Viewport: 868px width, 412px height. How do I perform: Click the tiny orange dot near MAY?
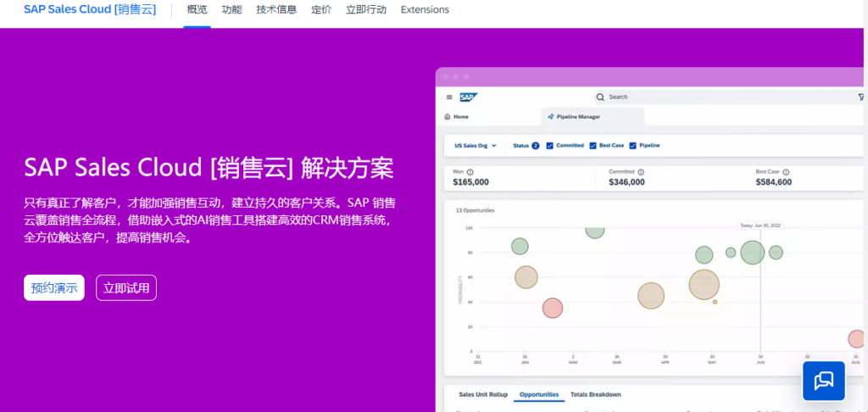pos(715,302)
